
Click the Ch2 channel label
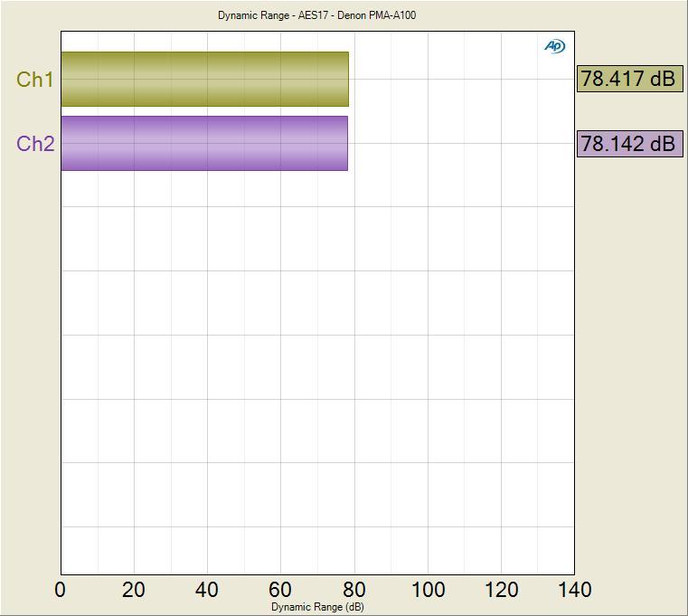tap(35, 144)
